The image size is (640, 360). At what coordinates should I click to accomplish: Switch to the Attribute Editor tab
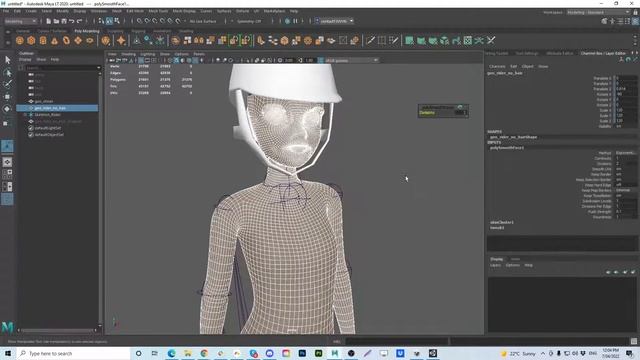559,53
